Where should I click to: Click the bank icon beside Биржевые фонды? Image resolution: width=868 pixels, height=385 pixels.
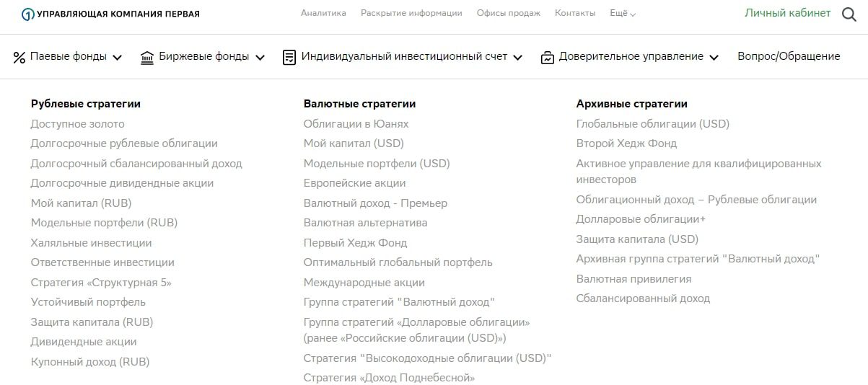tap(147, 57)
